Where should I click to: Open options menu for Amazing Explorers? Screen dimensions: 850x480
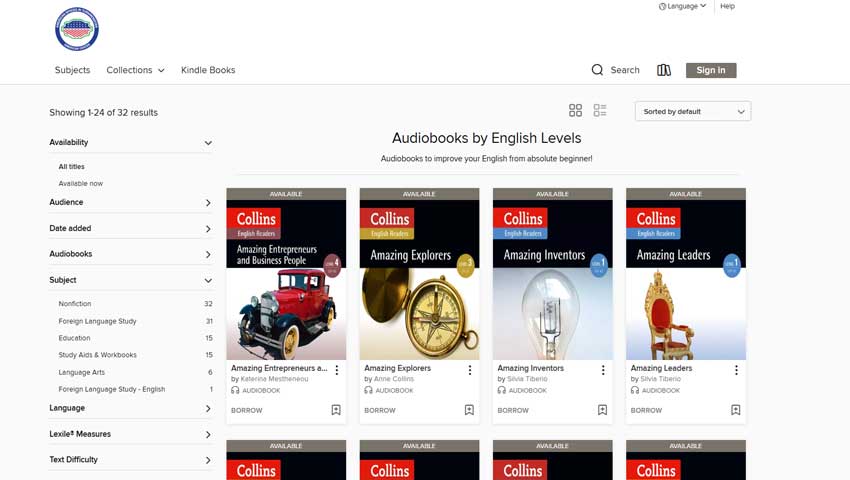470,370
